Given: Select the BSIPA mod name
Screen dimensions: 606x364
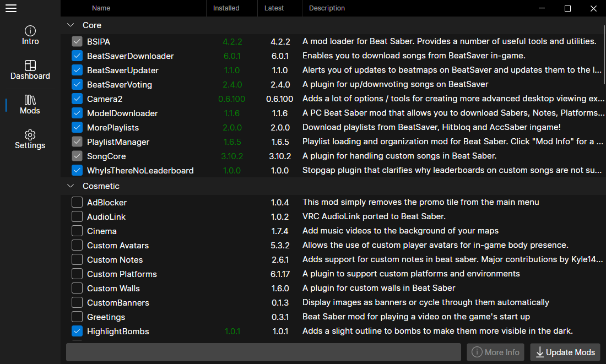Looking at the screenshot, I should click(x=99, y=42).
